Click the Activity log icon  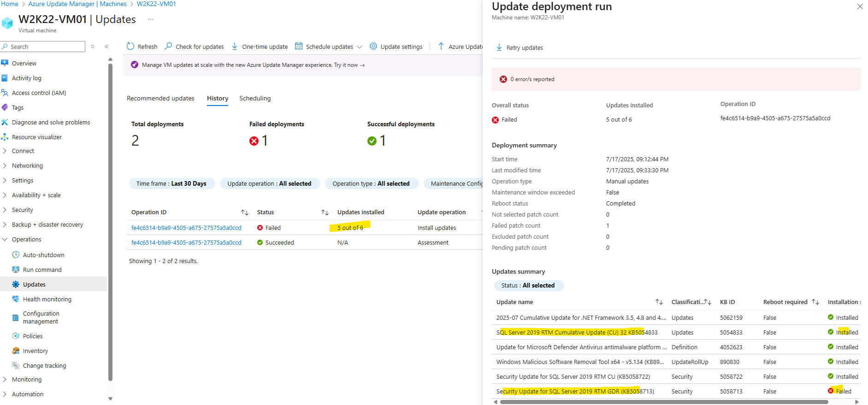coord(5,78)
